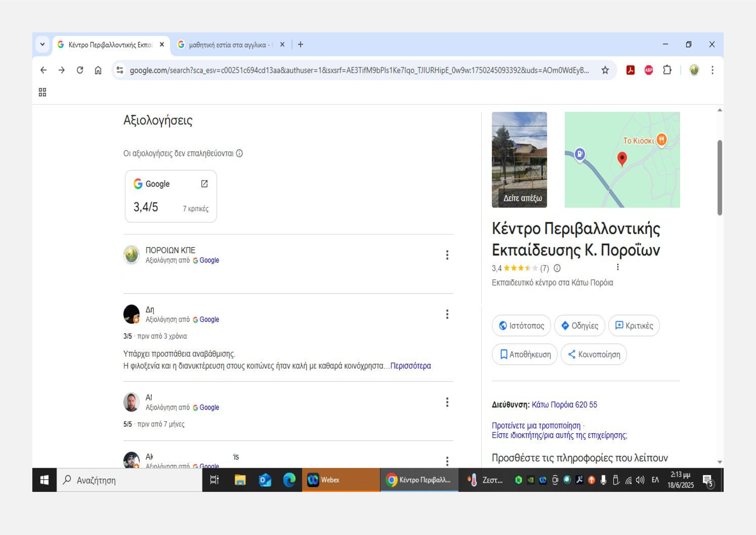Click the bookmark star icon in address bar

605,70
